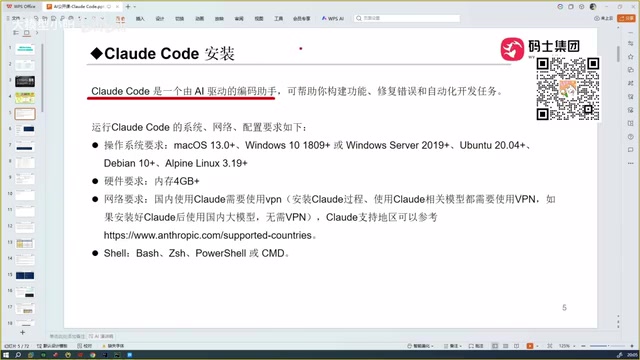Screen dimensions: 640x360
Task: Switch to the WPS Office home tab
Action: pyautogui.click(x=21, y=7)
